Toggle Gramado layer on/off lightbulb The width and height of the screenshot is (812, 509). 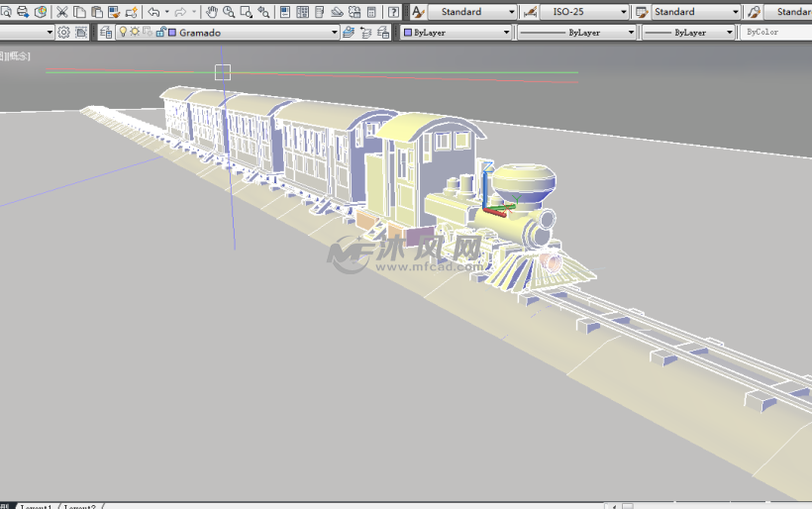pyautogui.click(x=123, y=32)
